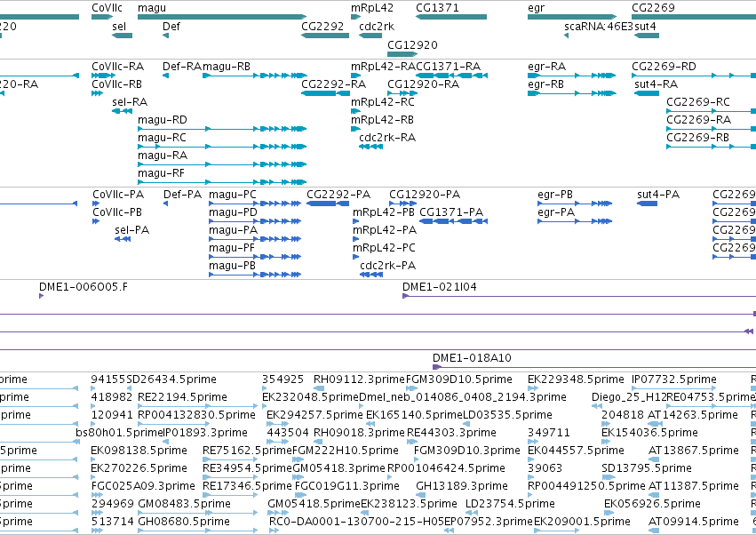Image resolution: width=756 pixels, height=535 pixels.
Task: Select protein CoVIIc-PA
Action: click(118, 195)
